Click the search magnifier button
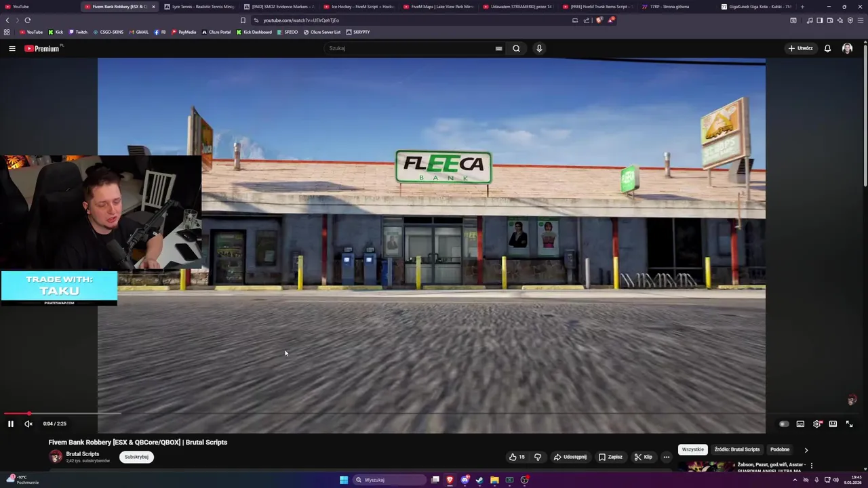Viewport: 868px width, 488px height. tap(516, 48)
